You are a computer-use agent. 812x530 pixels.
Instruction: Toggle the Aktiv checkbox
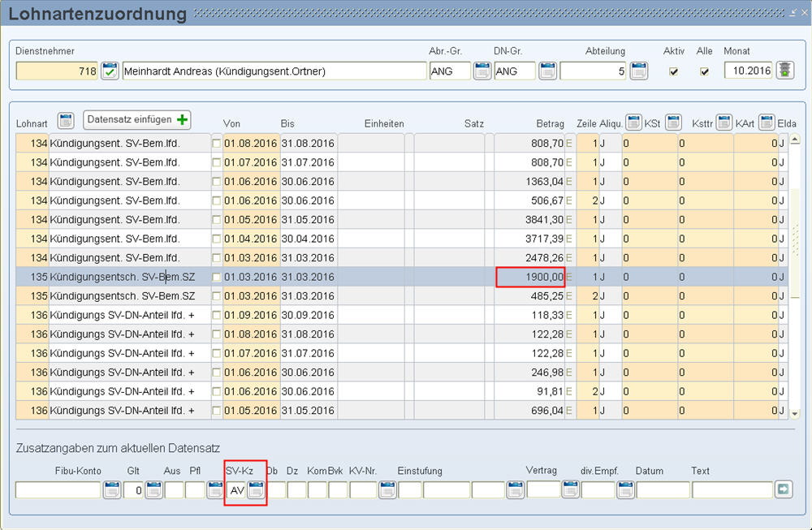(673, 71)
